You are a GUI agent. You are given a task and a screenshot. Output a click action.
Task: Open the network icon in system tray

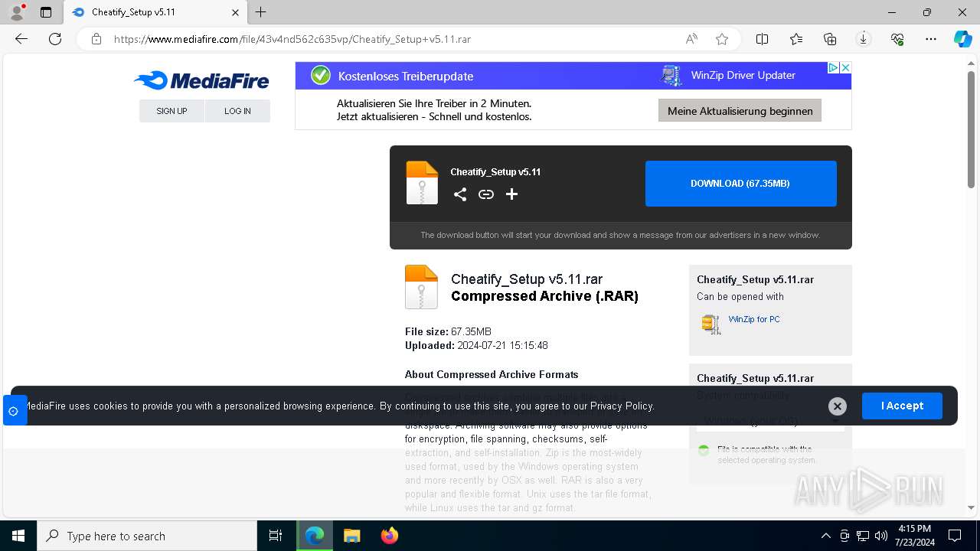click(x=863, y=536)
